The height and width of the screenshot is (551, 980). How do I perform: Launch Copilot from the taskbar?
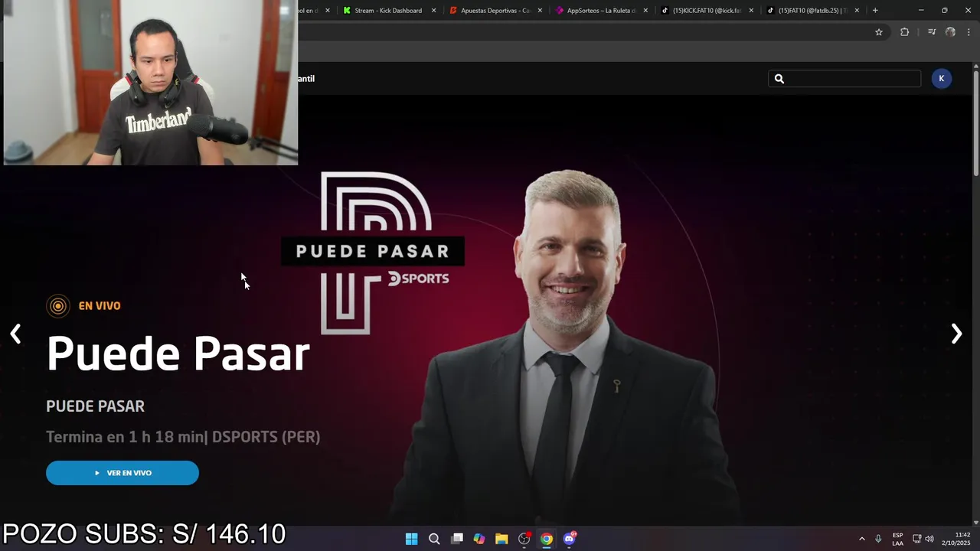[479, 539]
